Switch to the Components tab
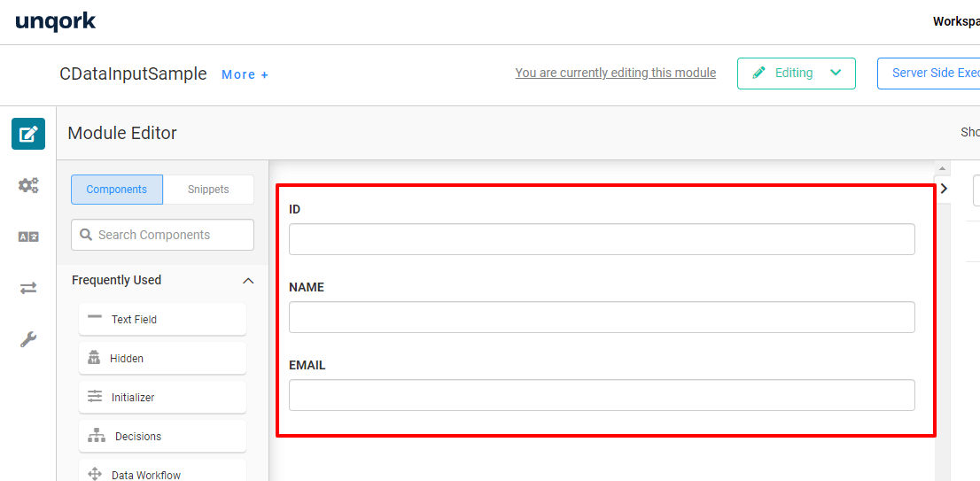 [117, 190]
